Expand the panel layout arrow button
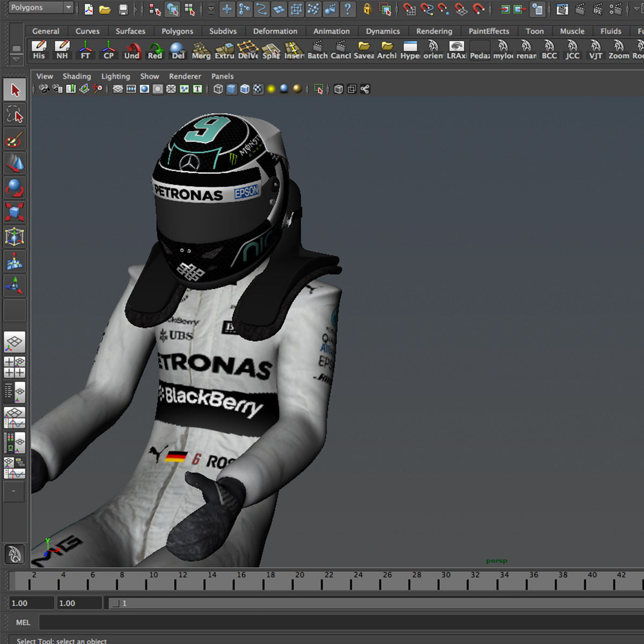644x644 pixels. (14, 491)
